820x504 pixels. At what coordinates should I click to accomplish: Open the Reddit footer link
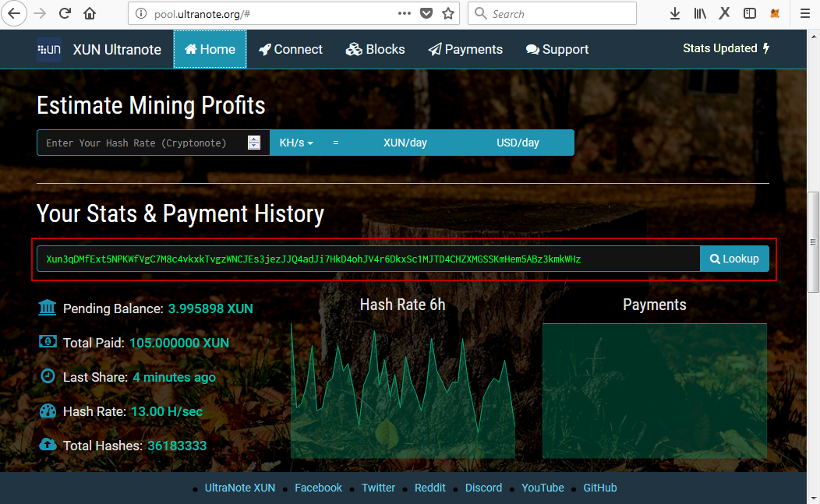point(429,488)
